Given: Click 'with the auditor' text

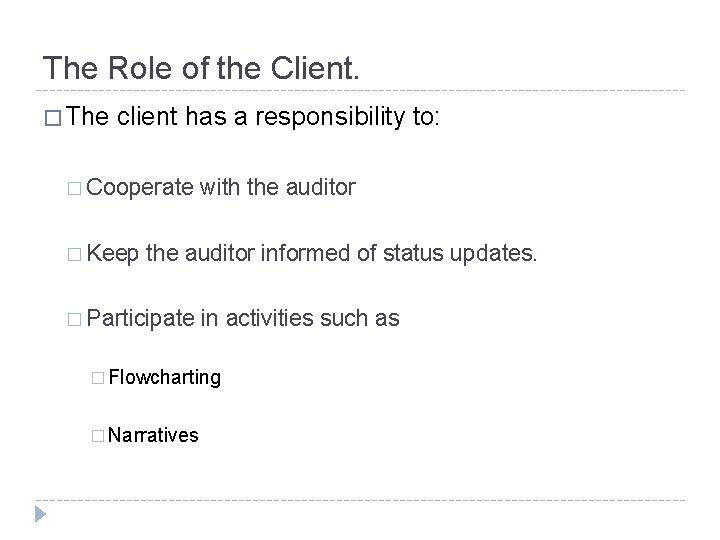Looking at the screenshot, I should 277,186.
